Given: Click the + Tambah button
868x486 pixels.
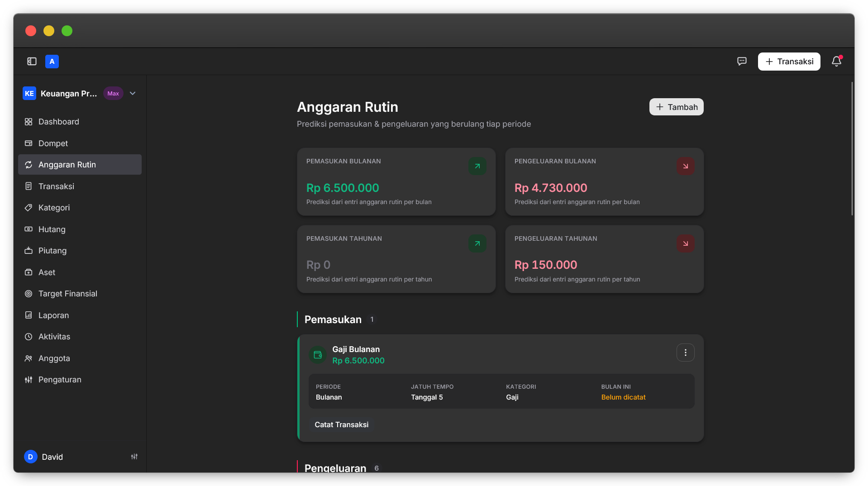Looking at the screenshot, I should [x=676, y=107].
